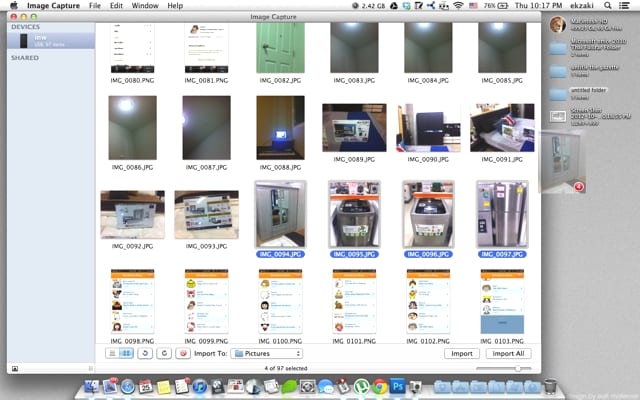The image size is (640, 400).
Task: Select screenshot thumbnail IMG_0099.PNG
Action: point(206,302)
